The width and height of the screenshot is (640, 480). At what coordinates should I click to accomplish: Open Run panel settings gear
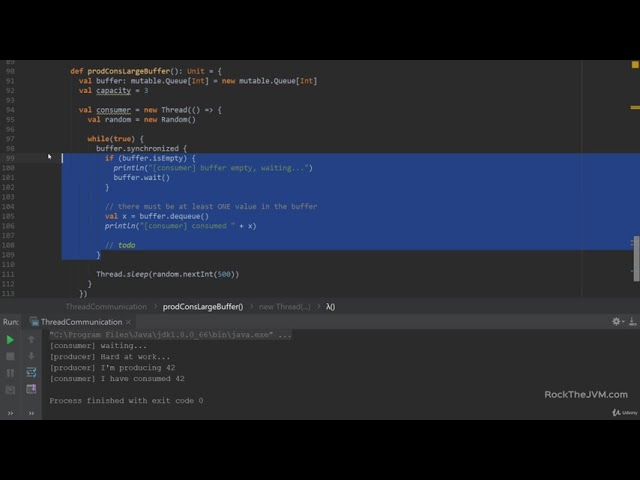click(616, 321)
